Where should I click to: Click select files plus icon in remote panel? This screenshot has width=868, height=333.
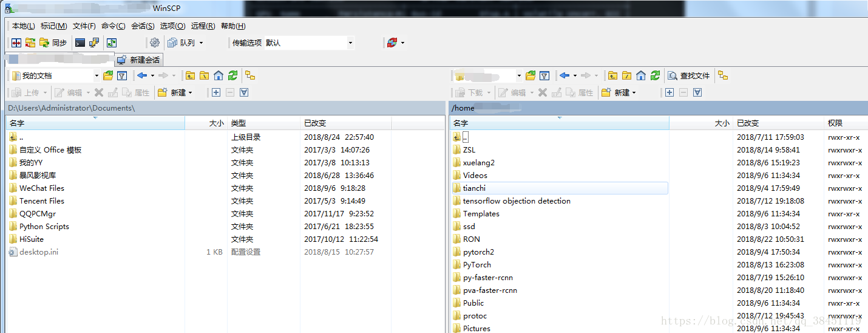670,92
